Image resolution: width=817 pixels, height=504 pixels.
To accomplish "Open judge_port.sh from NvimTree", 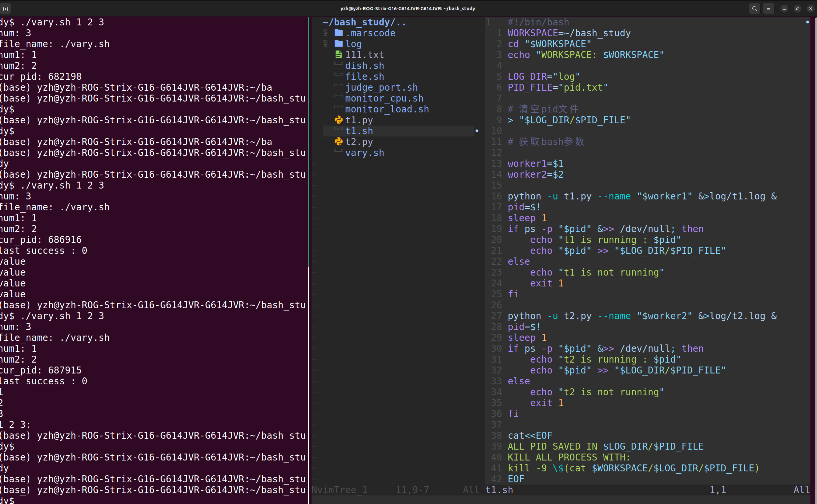I will coord(381,87).
